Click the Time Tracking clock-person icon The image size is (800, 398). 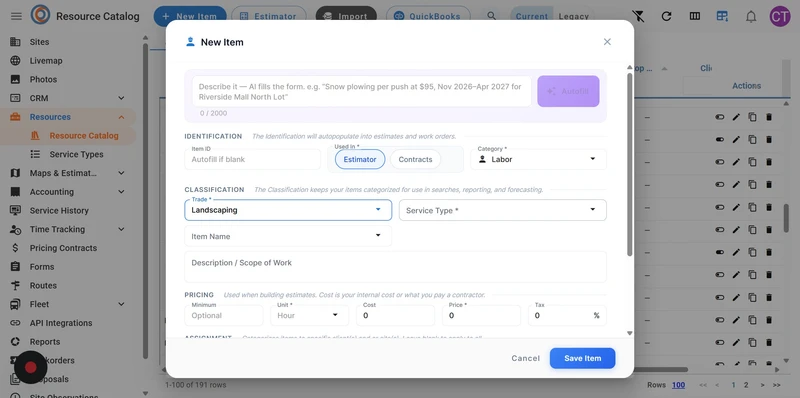coord(15,229)
